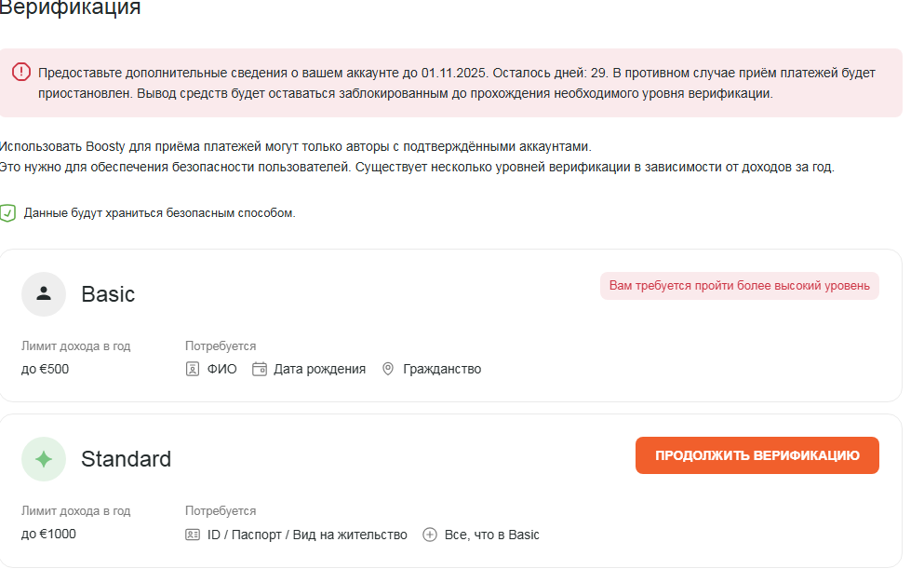Click the green shield checkmark icon
The width and height of the screenshot is (924, 569).
pos(7,213)
